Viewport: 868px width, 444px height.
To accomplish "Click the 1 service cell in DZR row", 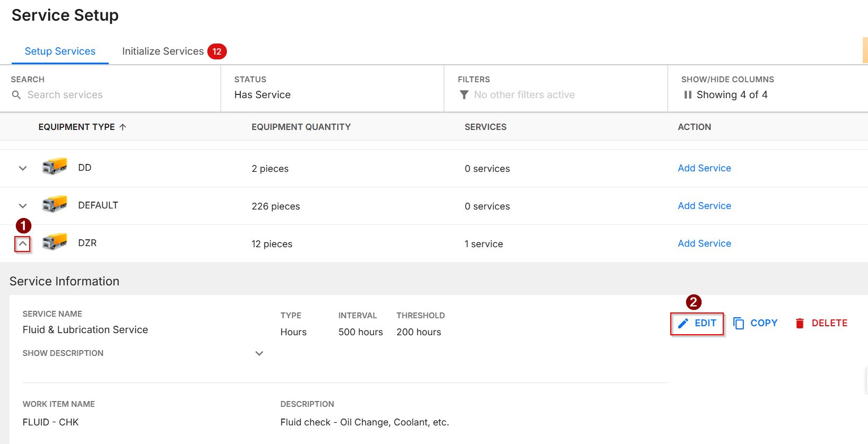I will click(x=484, y=244).
